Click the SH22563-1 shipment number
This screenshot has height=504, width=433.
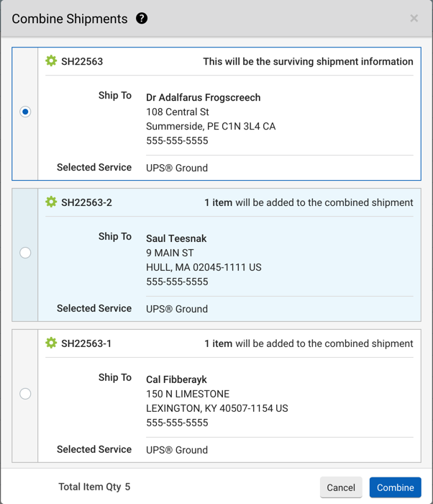(x=86, y=343)
